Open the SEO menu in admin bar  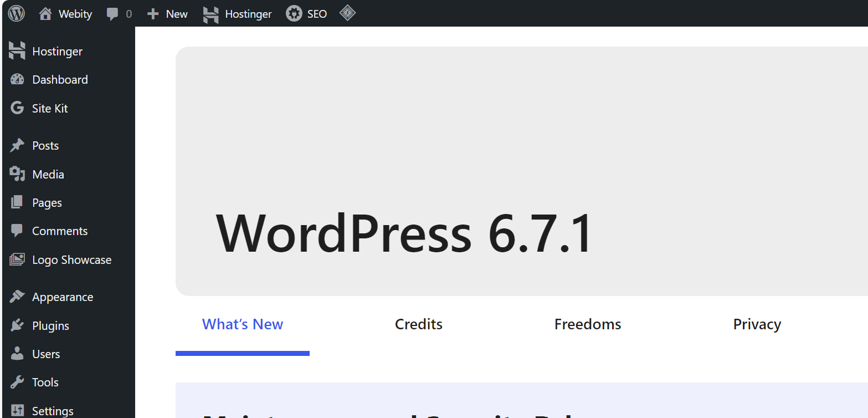point(317,14)
